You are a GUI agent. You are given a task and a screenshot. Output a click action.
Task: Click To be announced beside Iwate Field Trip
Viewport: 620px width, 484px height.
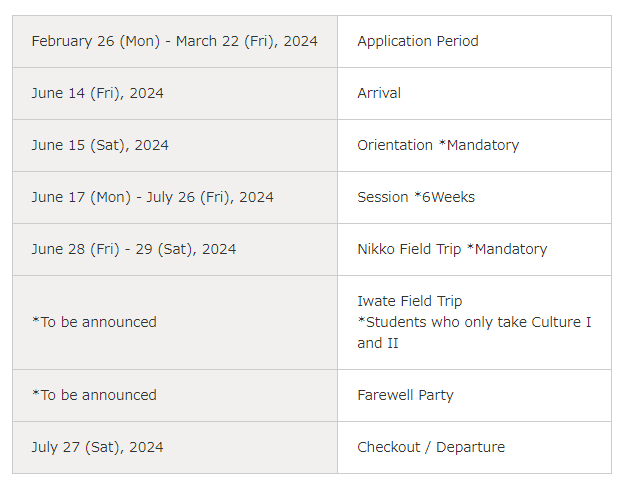(94, 322)
